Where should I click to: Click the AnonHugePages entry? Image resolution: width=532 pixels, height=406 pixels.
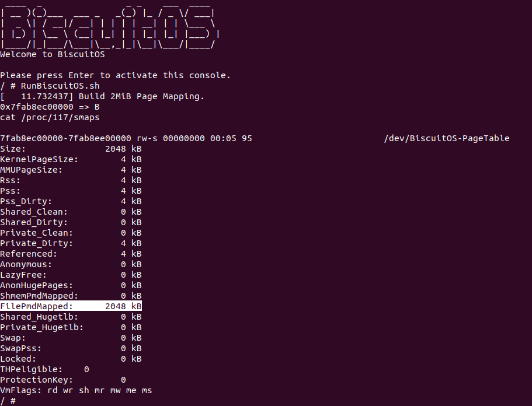point(71,285)
